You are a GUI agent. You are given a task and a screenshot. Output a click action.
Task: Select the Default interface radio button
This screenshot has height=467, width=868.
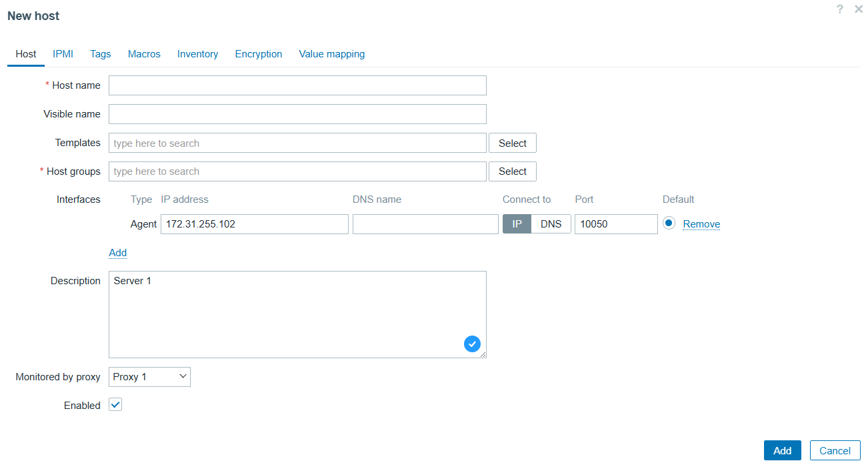pos(669,224)
